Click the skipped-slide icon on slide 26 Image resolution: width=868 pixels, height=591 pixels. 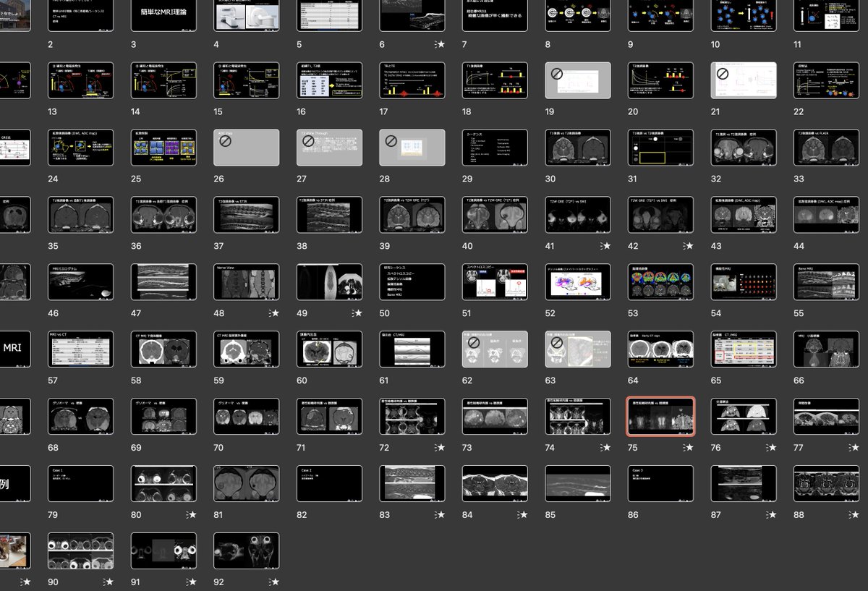click(226, 142)
